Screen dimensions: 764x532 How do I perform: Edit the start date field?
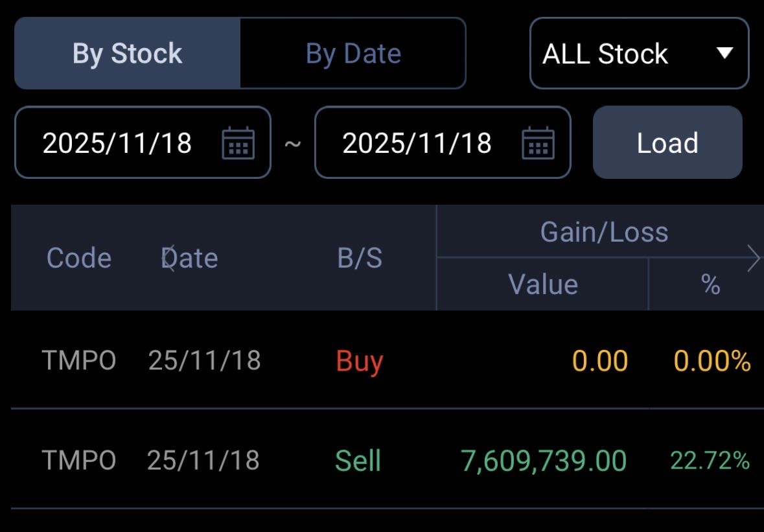pyautogui.click(x=117, y=143)
